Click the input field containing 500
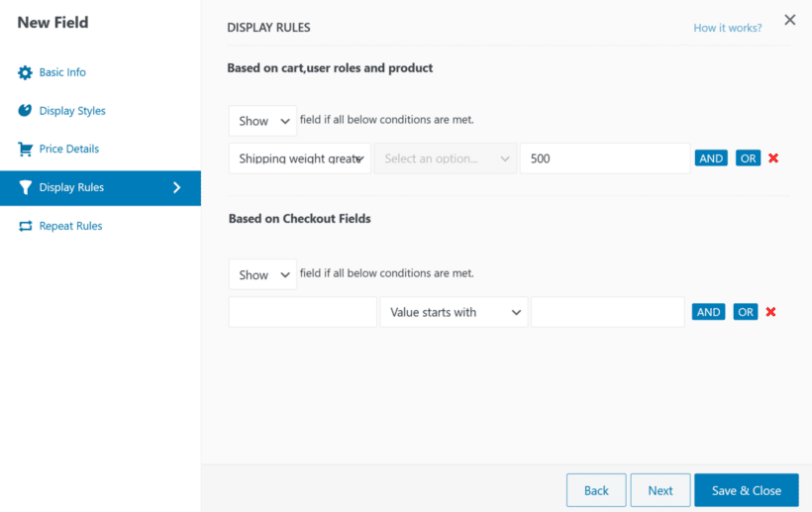The height and width of the screenshot is (512, 812). [604, 158]
